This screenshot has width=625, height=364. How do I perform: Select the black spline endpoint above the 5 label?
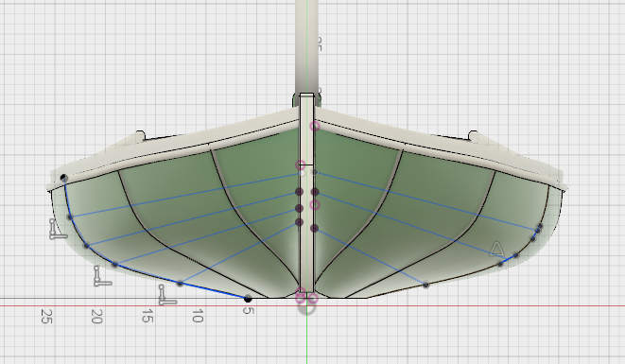248,299
